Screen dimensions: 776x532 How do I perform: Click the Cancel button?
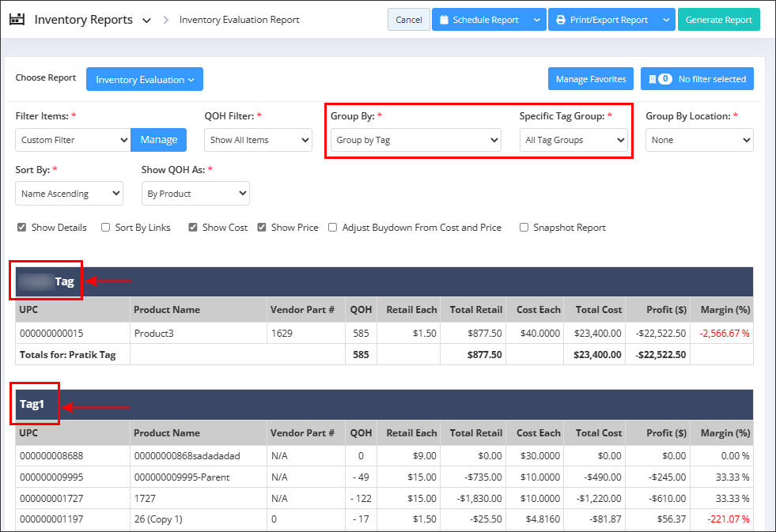point(409,20)
